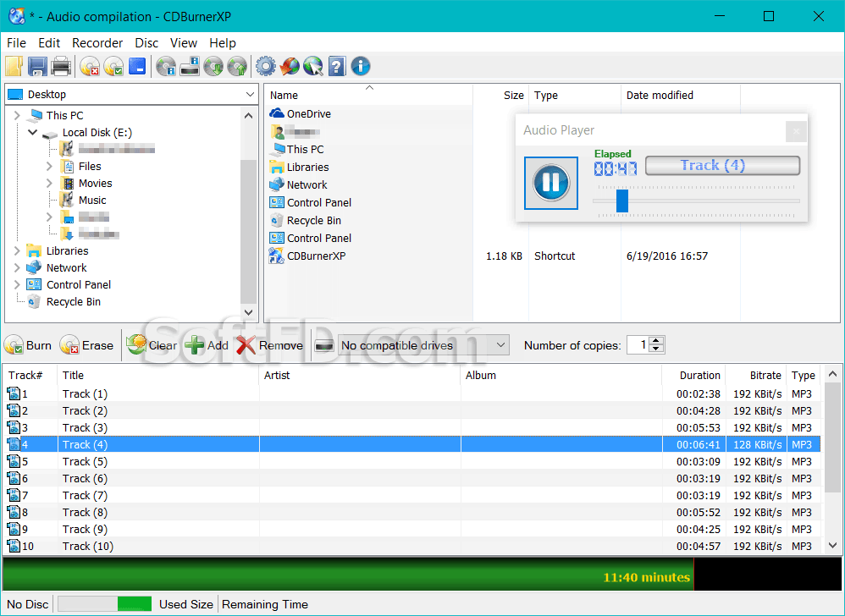Decrease the number of copies with down arrow
This screenshot has width=845, height=616.
(656, 349)
